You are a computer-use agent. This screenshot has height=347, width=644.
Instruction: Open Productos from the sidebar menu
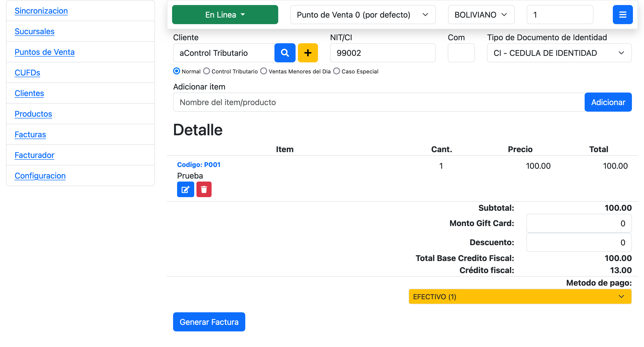33,114
